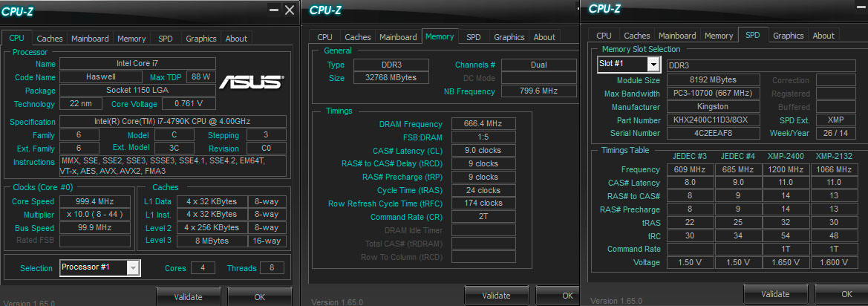Select CPU tab in left window
The width and height of the screenshot is (868, 306).
[16, 38]
